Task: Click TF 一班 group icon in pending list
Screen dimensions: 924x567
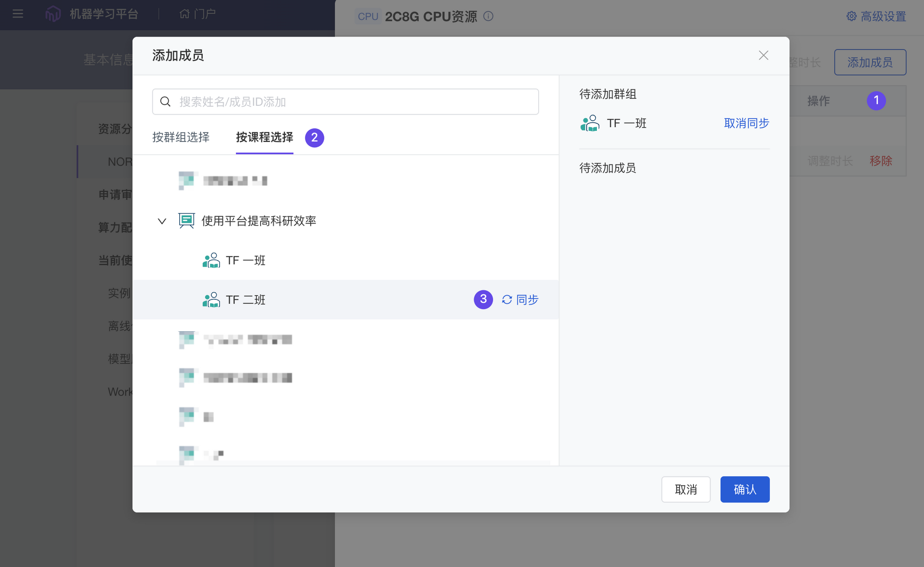Action: pyautogui.click(x=590, y=123)
